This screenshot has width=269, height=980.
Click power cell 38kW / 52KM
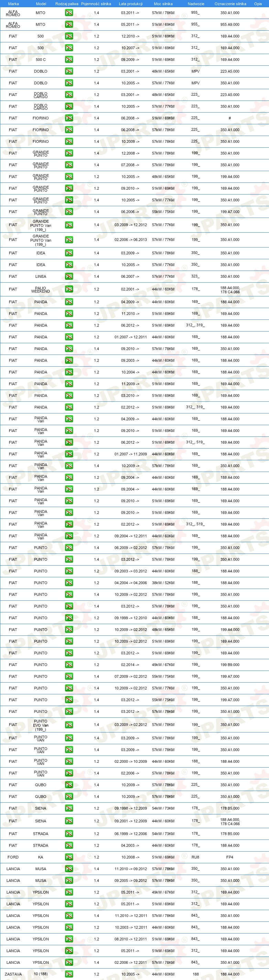click(163, 583)
